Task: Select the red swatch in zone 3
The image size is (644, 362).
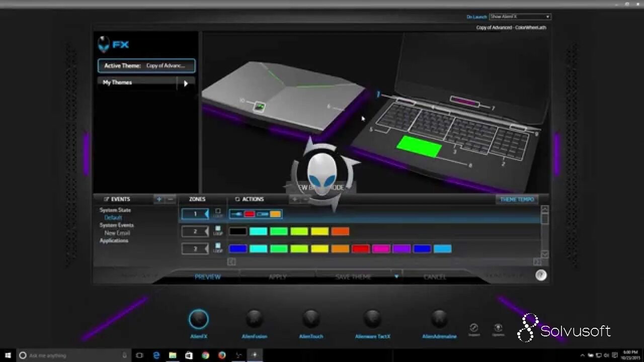Action: (x=361, y=248)
